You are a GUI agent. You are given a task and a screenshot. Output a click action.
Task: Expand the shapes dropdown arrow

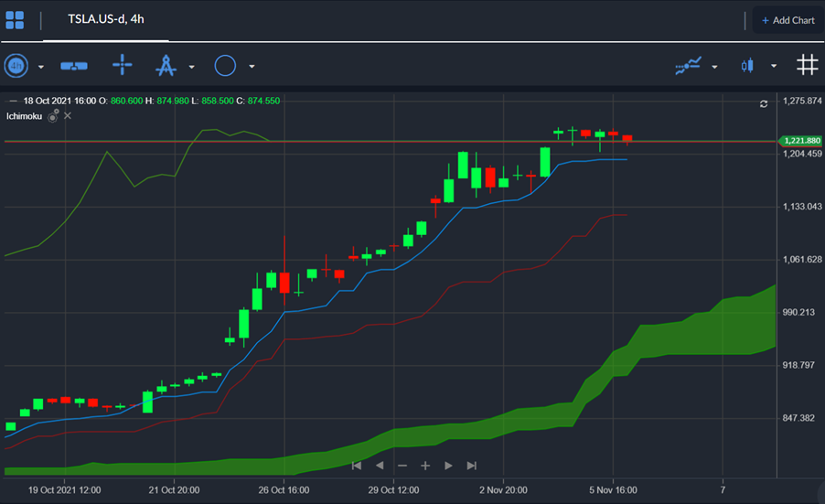tap(252, 67)
